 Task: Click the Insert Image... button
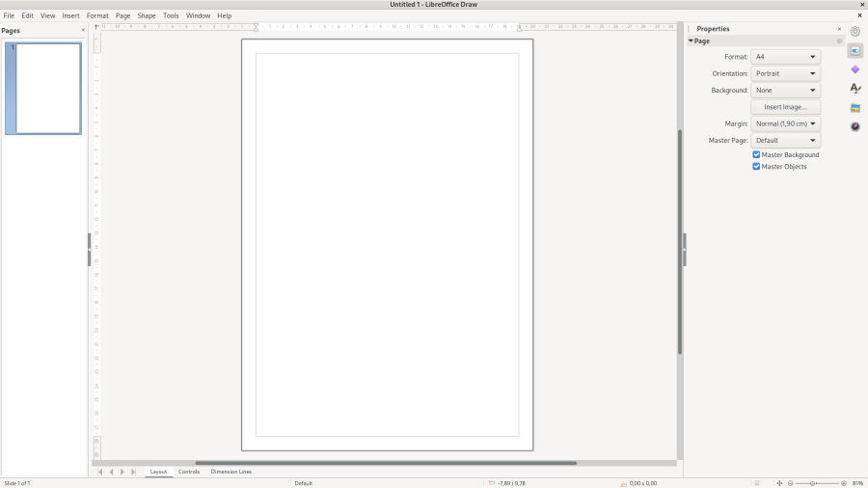pos(785,107)
